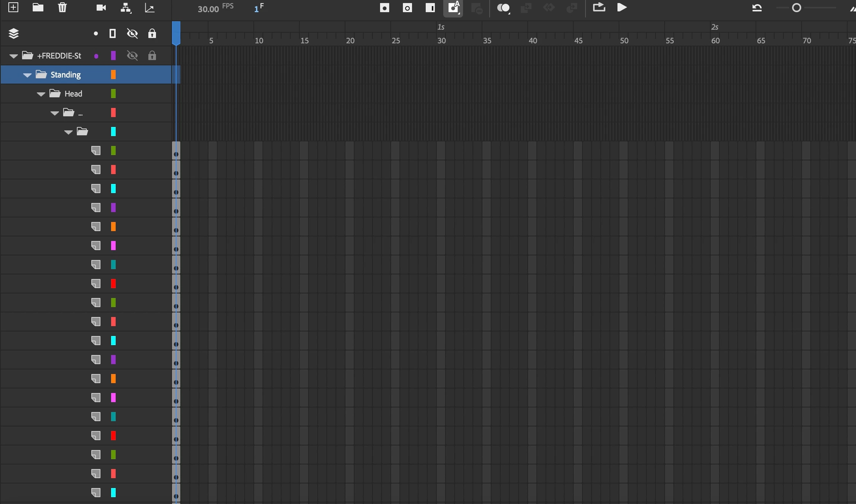Insert a blank keyframe from the toolbar
856x504 pixels.
pos(407,8)
